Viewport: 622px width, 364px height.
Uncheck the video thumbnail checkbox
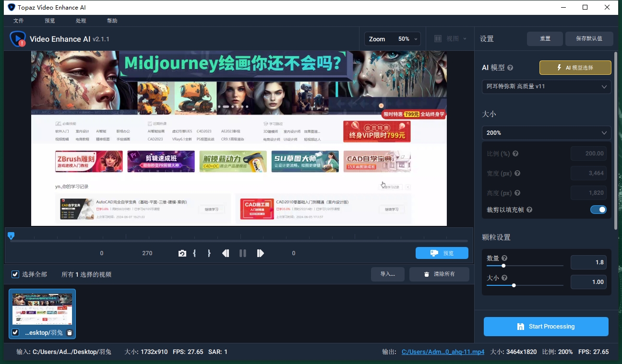pyautogui.click(x=15, y=332)
